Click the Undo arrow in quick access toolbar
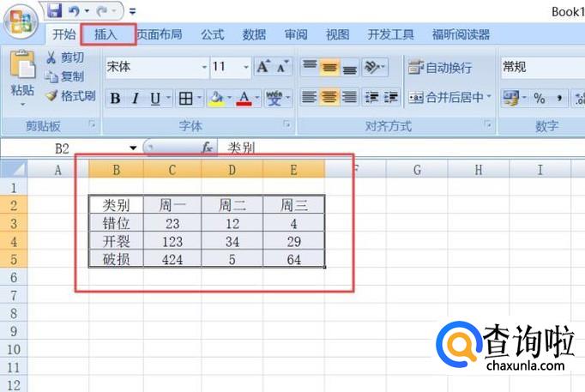The image size is (585, 392). [x=75, y=11]
